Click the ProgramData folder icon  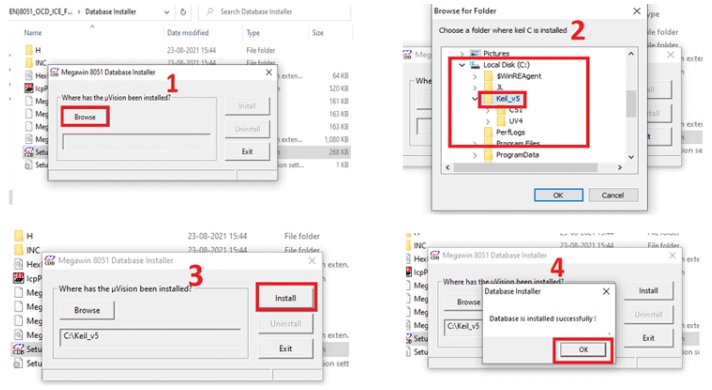pos(489,155)
